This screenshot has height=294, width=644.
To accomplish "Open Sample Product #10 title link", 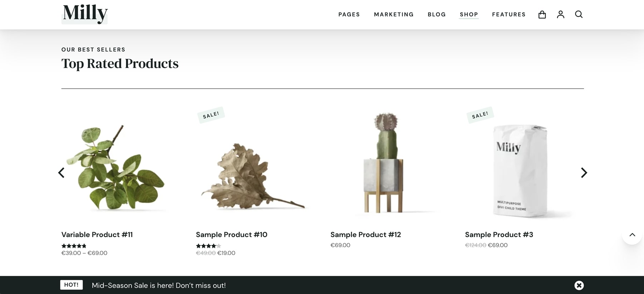I will pos(231,235).
